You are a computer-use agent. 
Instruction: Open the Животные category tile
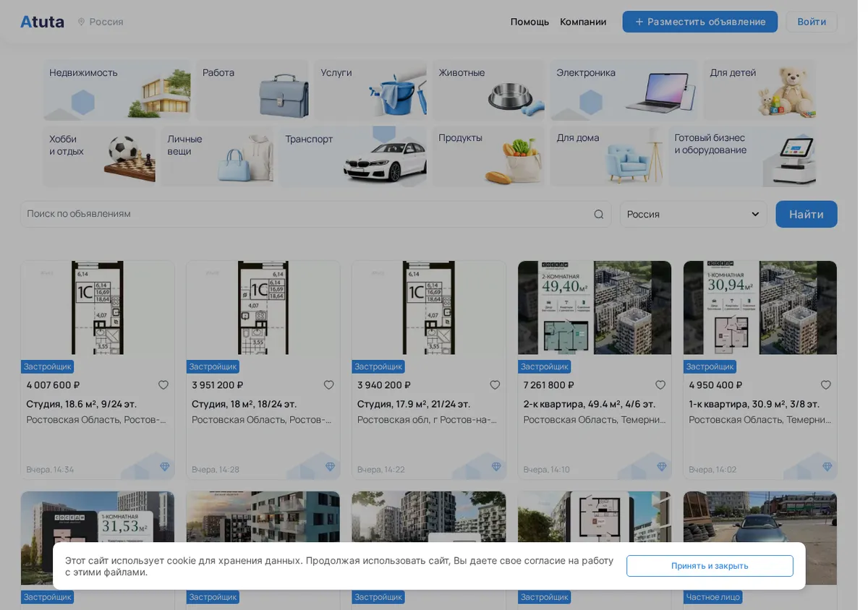pyautogui.click(x=488, y=90)
